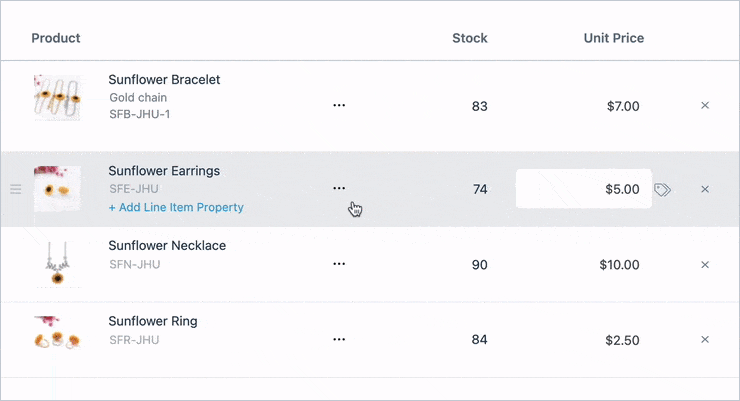The height and width of the screenshot is (401, 740).
Task: Click the Stock column header
Action: coord(469,38)
